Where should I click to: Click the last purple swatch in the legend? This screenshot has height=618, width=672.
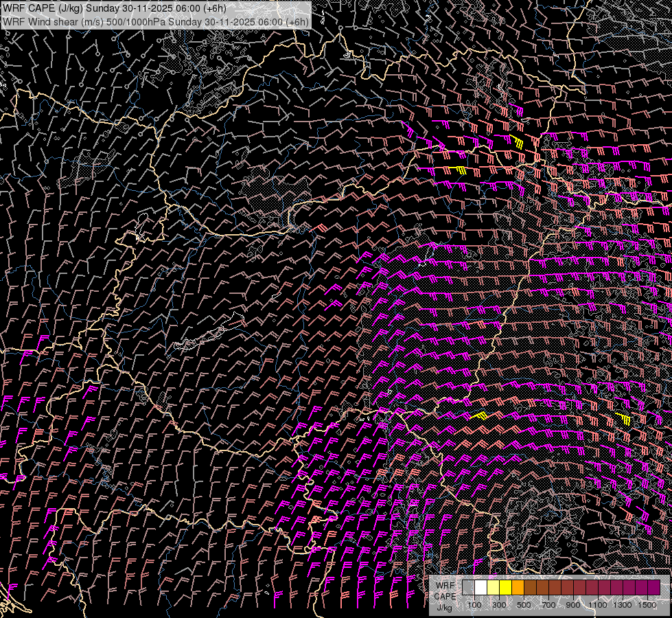(x=653, y=588)
